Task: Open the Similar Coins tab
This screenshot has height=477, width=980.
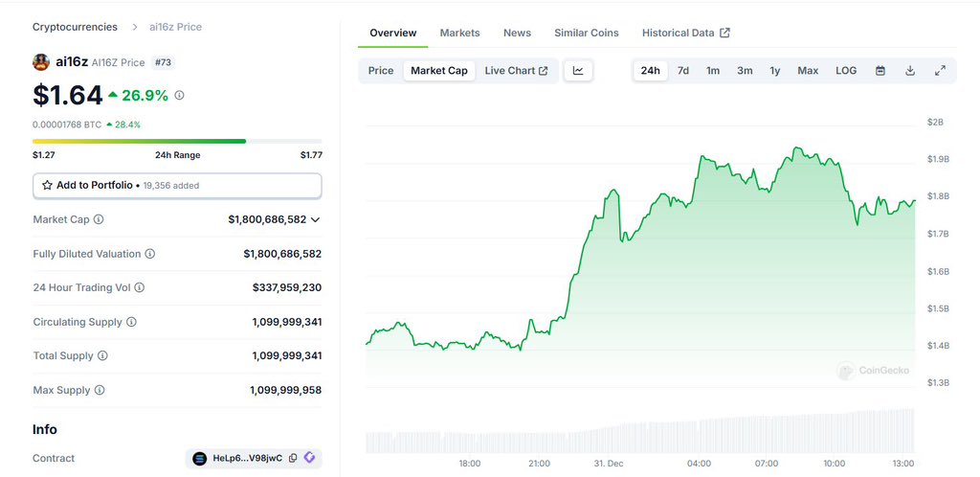Action: tap(587, 33)
